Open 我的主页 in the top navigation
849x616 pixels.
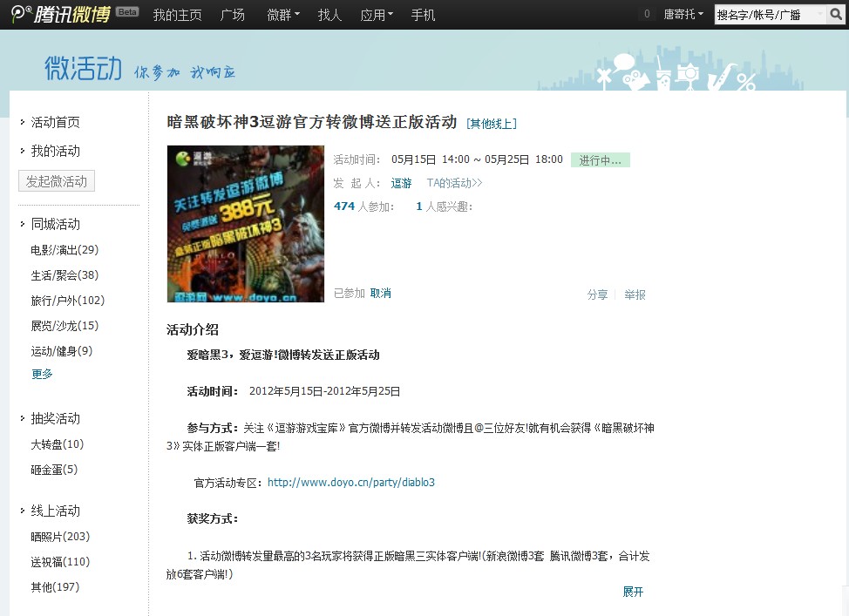177,15
